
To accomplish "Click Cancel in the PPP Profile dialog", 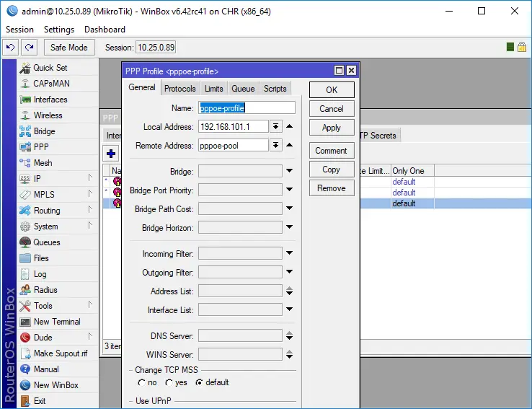I will tap(332, 109).
